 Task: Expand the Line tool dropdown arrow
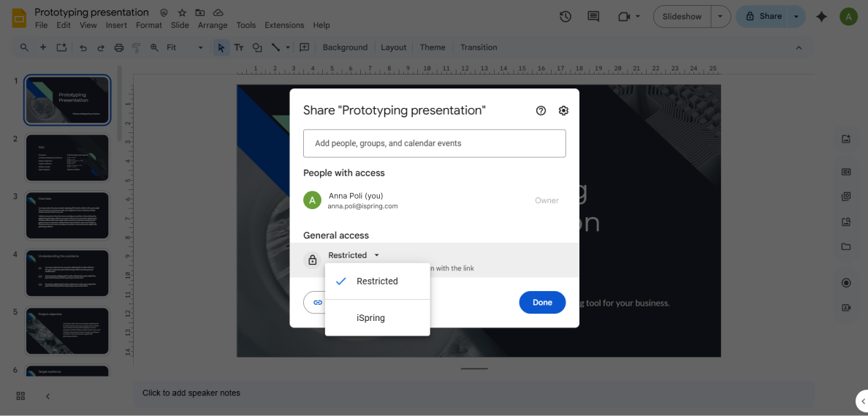tap(288, 48)
